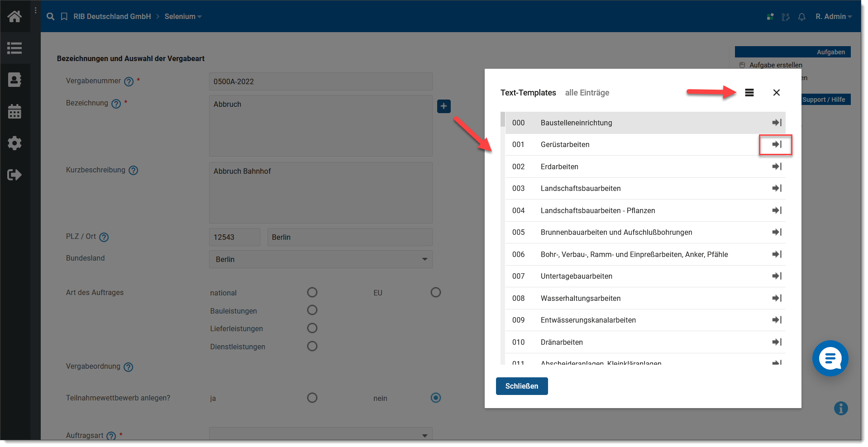Open the calendar icon in sidebar

pyautogui.click(x=14, y=111)
